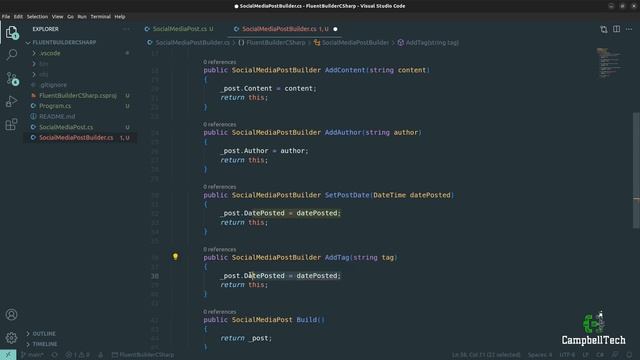Screen dimensions: 640x360
Task: Open the Help menu
Action: 120,17
